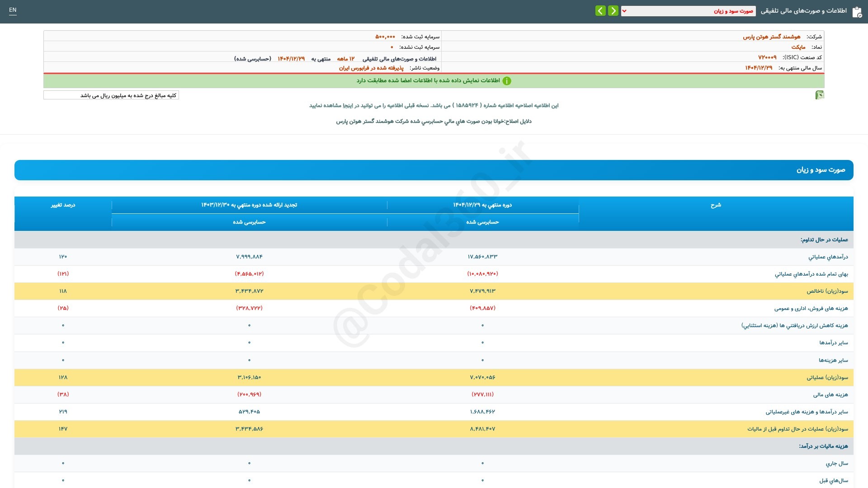Click the row label سود(زیان) ناخالص
868x488 pixels.
coord(827,291)
